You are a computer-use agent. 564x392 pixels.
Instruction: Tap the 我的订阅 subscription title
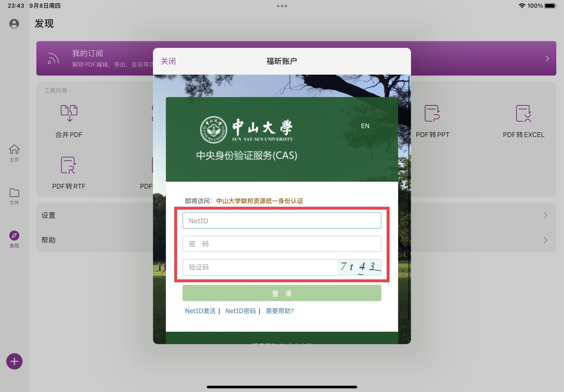click(87, 53)
